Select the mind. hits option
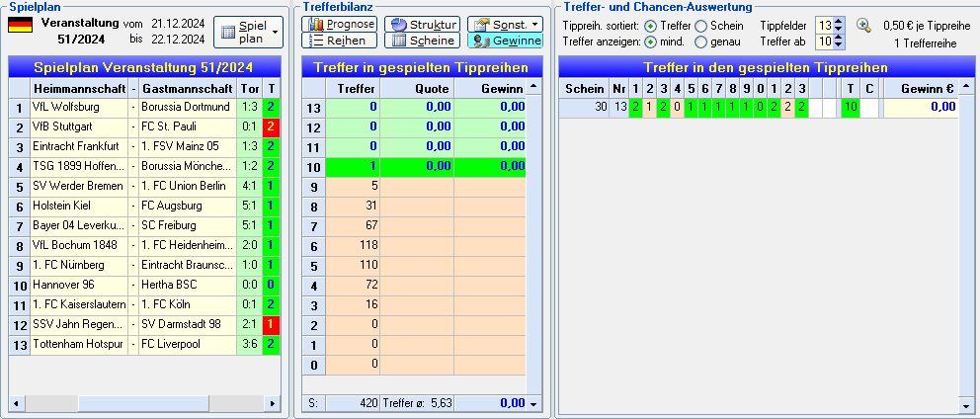The height and width of the screenshot is (419, 980). pyautogui.click(x=651, y=42)
